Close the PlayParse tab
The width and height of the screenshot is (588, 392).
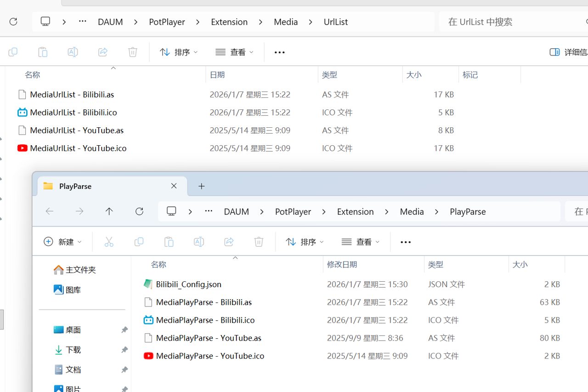174,186
